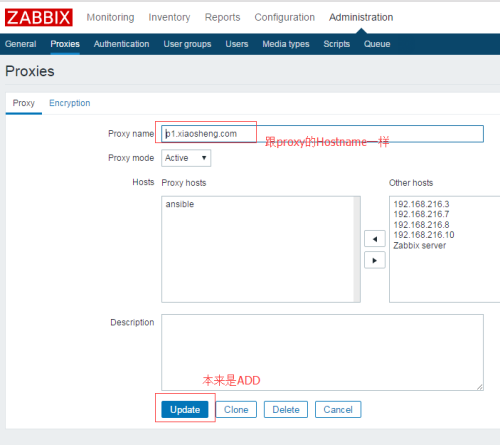Click inside the Description text area
Screen dimensions: 500x445
tap(322, 352)
